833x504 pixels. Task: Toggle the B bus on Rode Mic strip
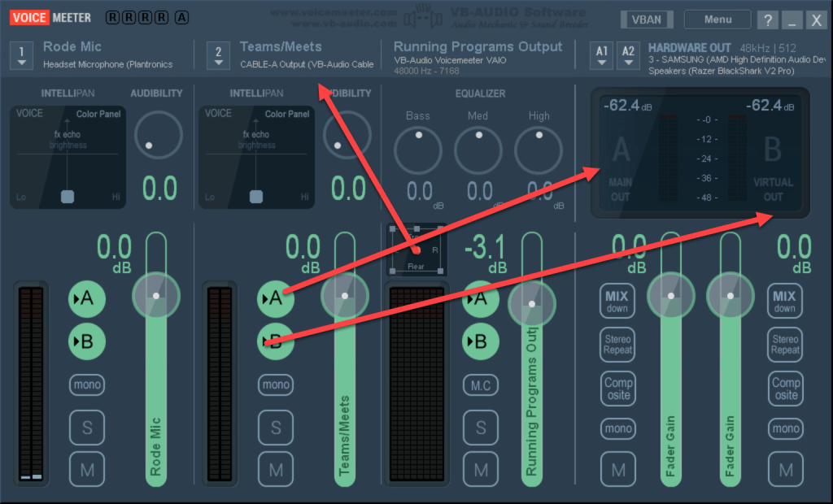(86, 341)
